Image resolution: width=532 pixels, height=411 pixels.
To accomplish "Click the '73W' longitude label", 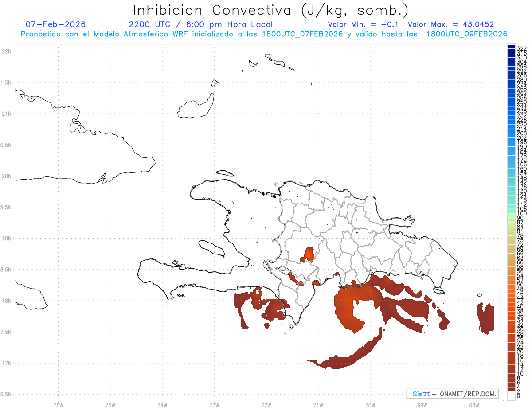I will click(x=214, y=405).
